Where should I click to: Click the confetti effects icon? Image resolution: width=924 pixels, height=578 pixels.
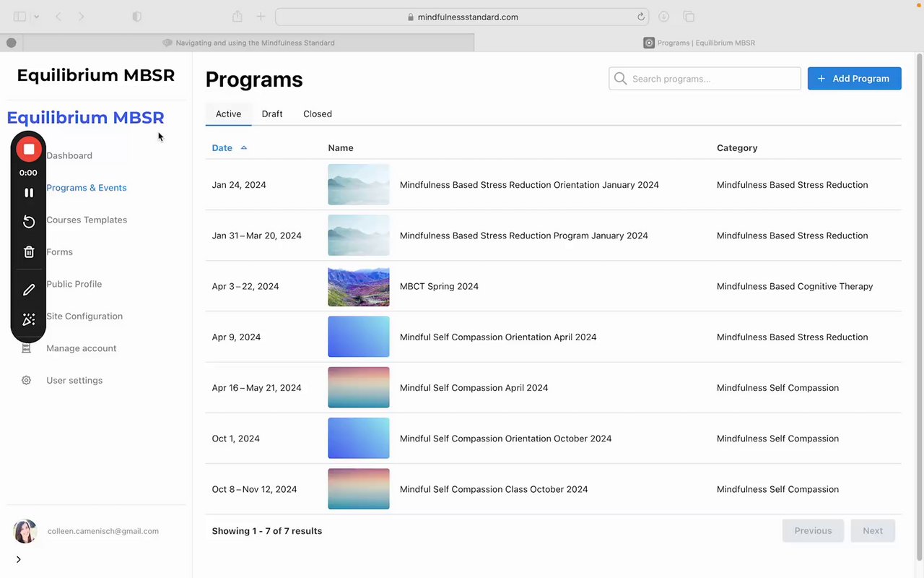click(x=29, y=319)
